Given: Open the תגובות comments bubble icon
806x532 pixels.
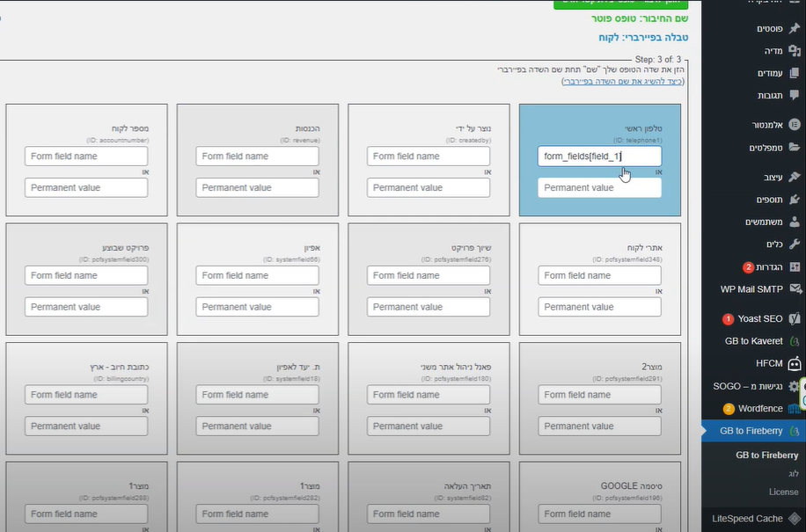Looking at the screenshot, I should [795, 95].
